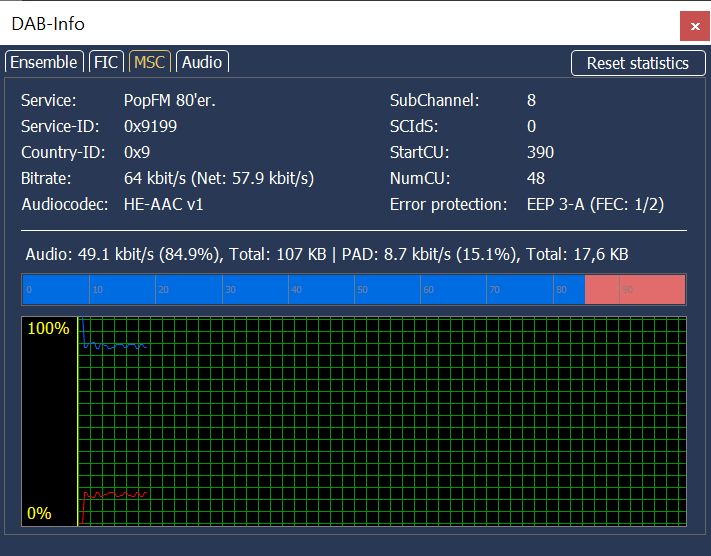Click the 0% label on the graph
711x556 pixels.
[x=39, y=513]
